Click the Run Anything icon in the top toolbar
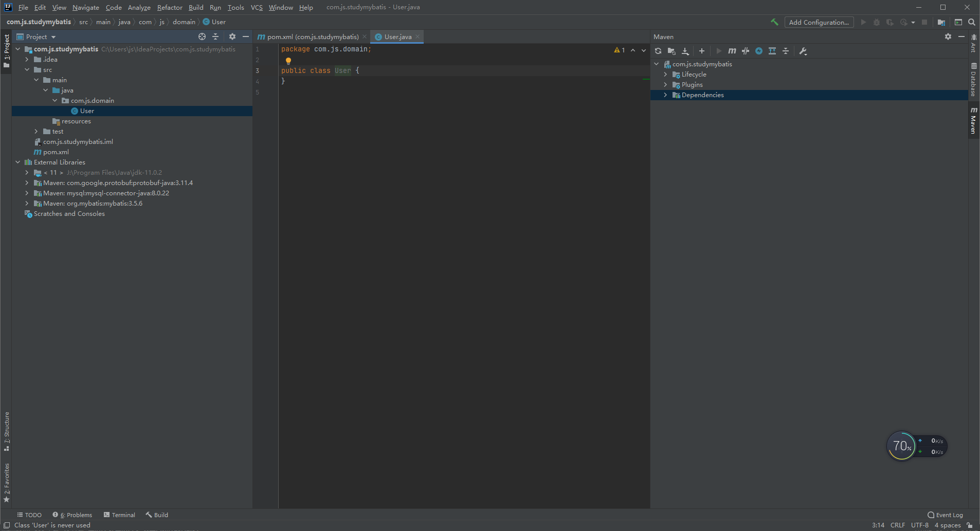Viewport: 980px width, 531px height. tap(958, 22)
